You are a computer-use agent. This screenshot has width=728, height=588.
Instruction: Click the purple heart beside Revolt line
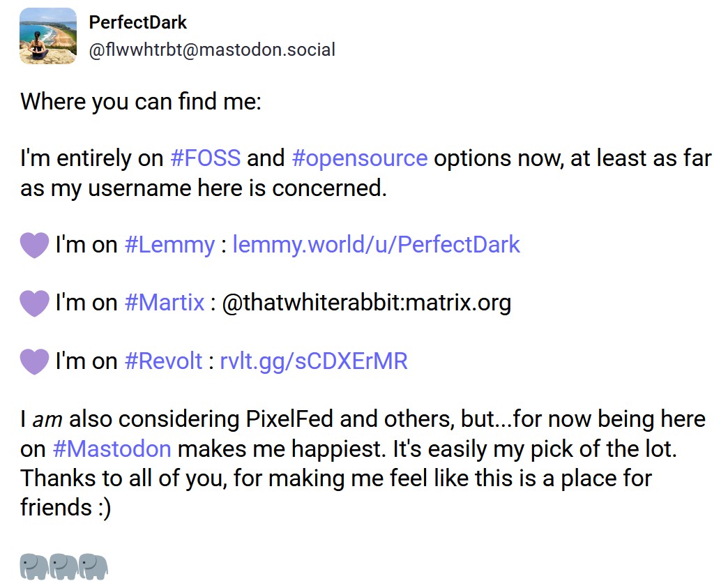pos(34,361)
